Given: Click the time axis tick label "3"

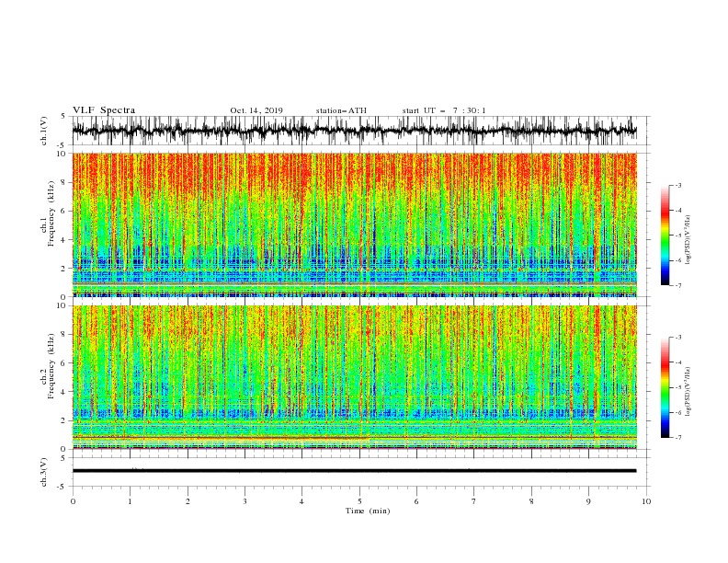Looking at the screenshot, I should 245,501.
